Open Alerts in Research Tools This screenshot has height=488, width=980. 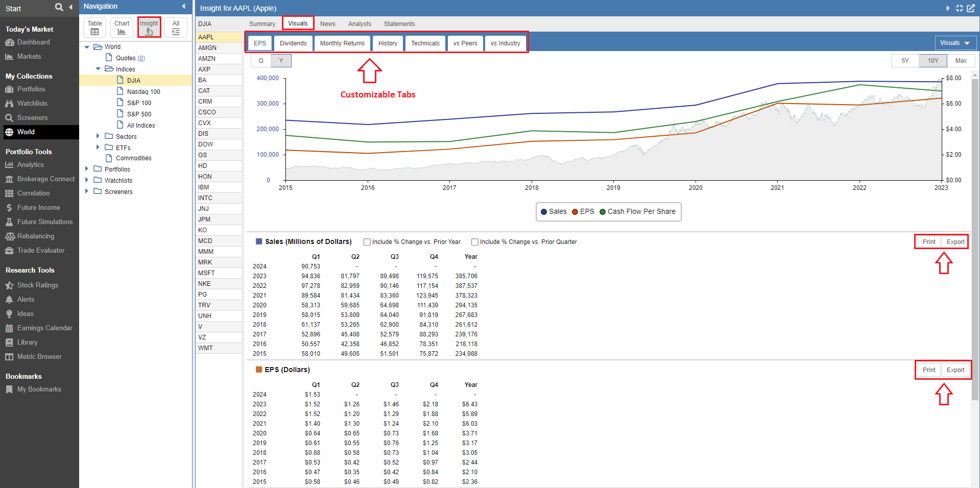(x=26, y=300)
